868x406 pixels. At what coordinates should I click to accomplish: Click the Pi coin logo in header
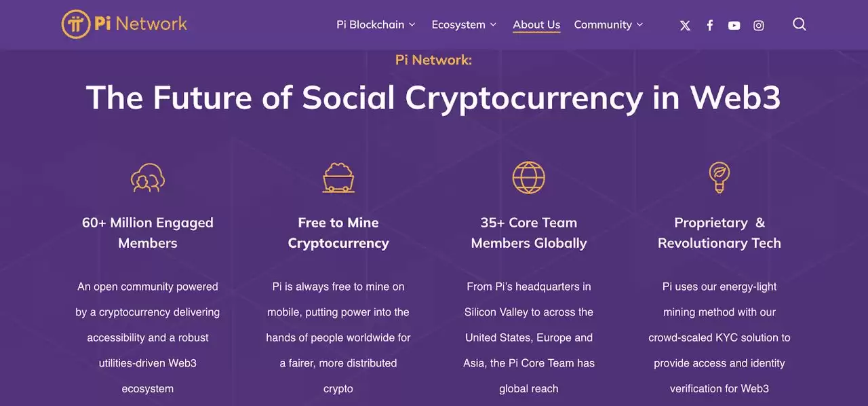(75, 24)
